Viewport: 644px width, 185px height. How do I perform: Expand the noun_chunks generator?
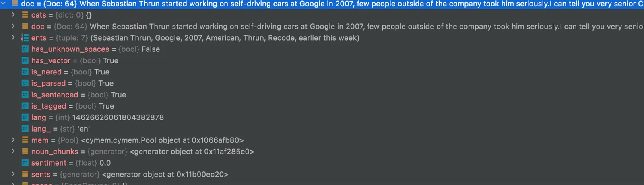(x=13, y=151)
